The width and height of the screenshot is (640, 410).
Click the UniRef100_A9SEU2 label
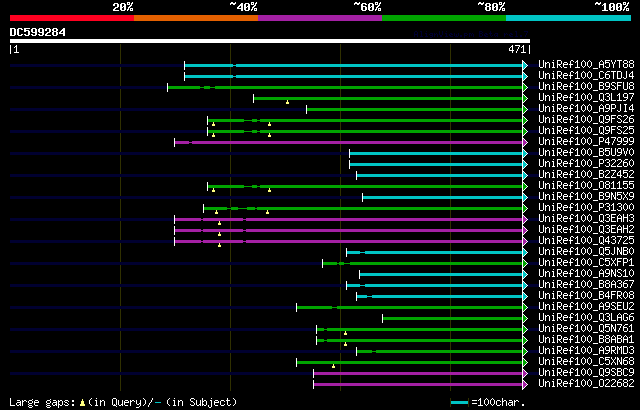pyautogui.click(x=586, y=307)
